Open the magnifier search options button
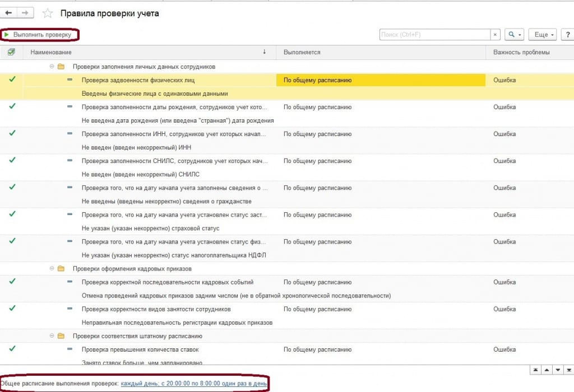 (513, 35)
